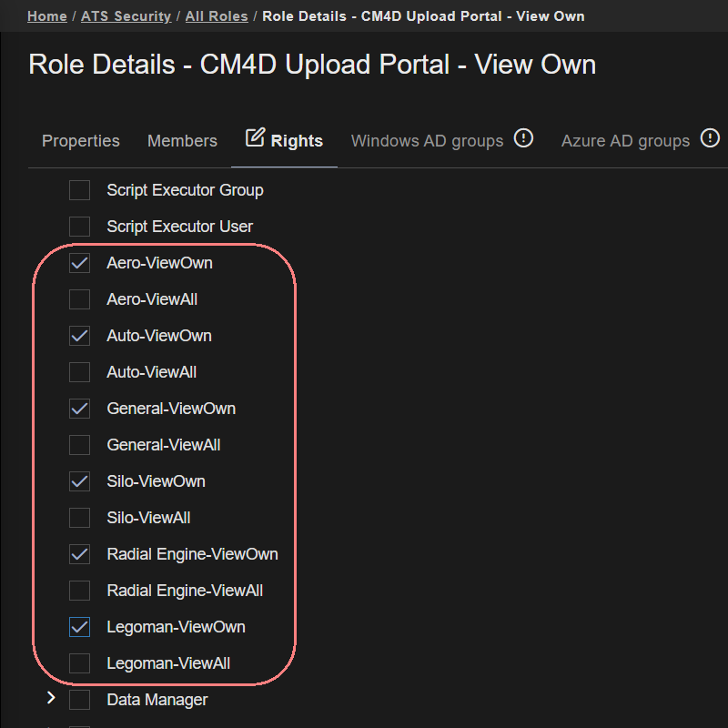Check the Script Executor Group box
Image resolution: width=728 pixels, height=728 pixels.
point(80,190)
